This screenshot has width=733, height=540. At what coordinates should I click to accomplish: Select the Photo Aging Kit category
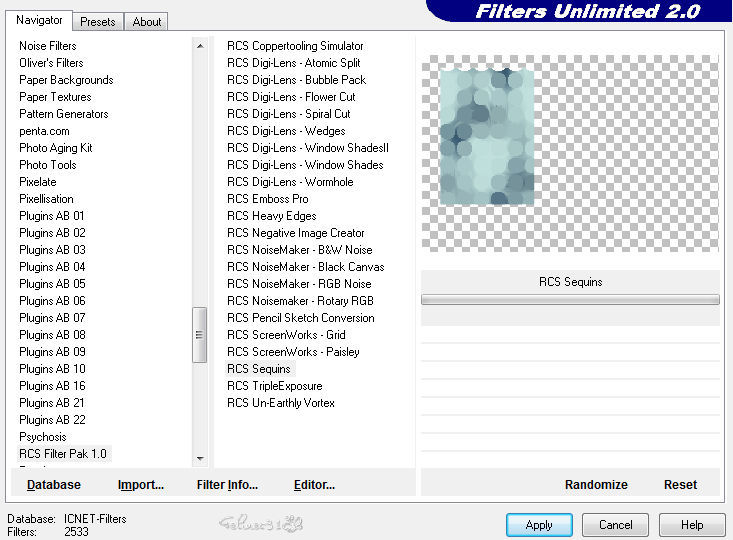point(56,148)
